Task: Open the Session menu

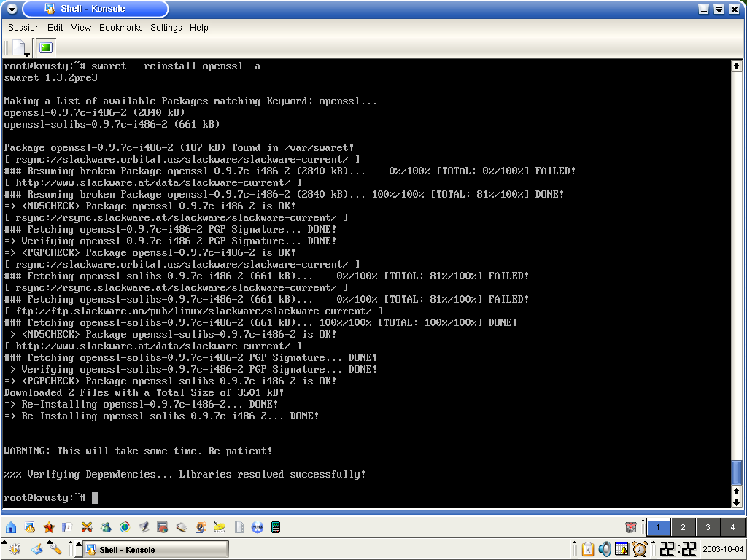Action: click(x=24, y=28)
